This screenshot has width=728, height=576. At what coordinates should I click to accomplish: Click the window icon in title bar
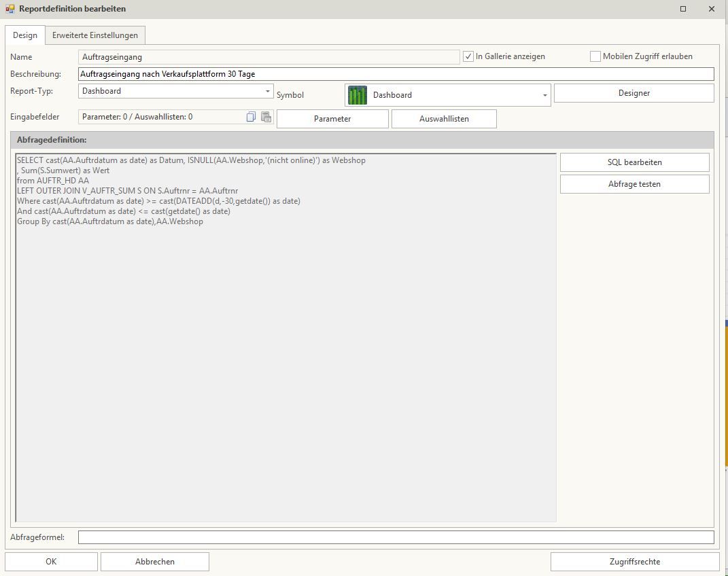(x=10, y=9)
